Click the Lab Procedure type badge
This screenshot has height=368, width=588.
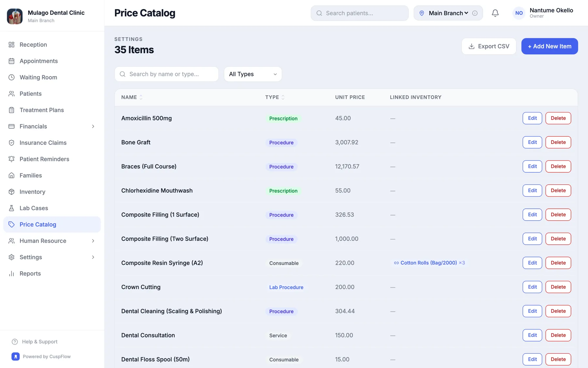coord(286,287)
